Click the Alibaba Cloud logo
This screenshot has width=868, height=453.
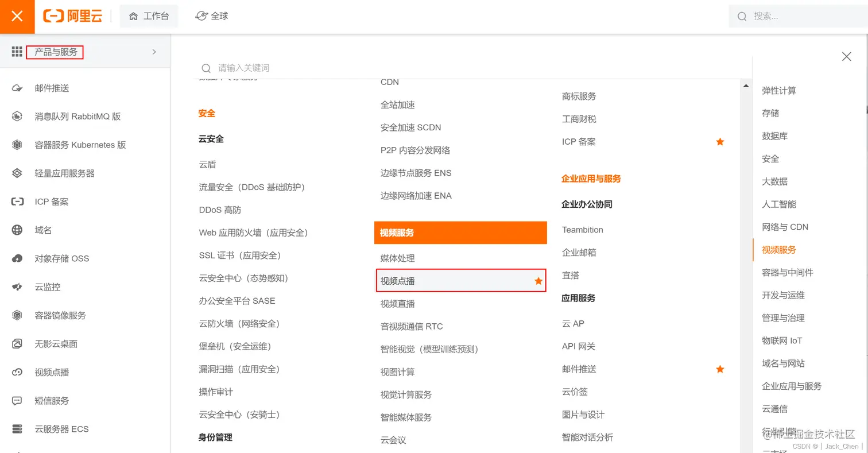(x=72, y=16)
